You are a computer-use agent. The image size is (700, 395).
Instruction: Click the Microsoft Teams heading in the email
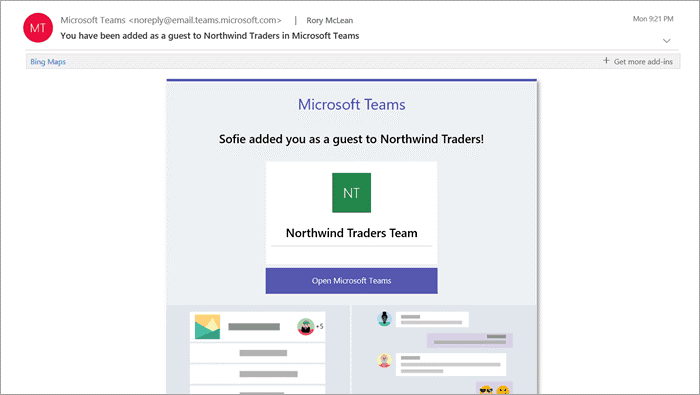[351, 104]
